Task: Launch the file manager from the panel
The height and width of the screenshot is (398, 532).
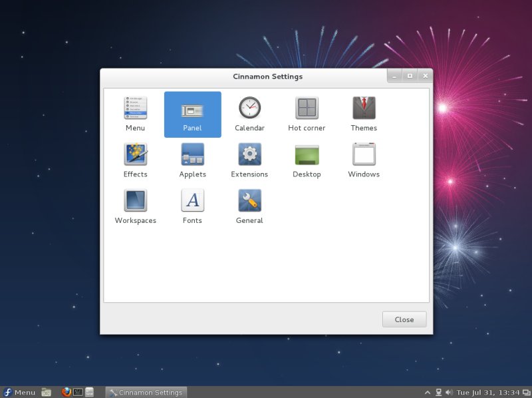Action: tap(46, 392)
